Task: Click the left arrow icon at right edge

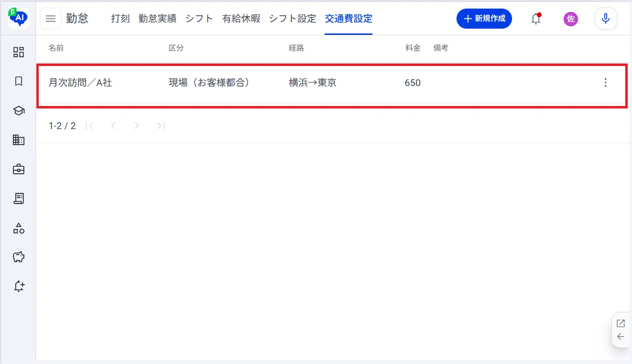Action: pos(621,337)
